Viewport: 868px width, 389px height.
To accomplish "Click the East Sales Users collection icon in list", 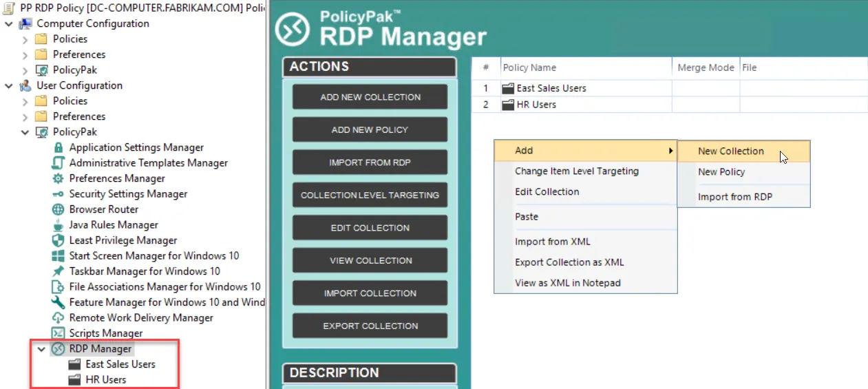I will [508, 88].
